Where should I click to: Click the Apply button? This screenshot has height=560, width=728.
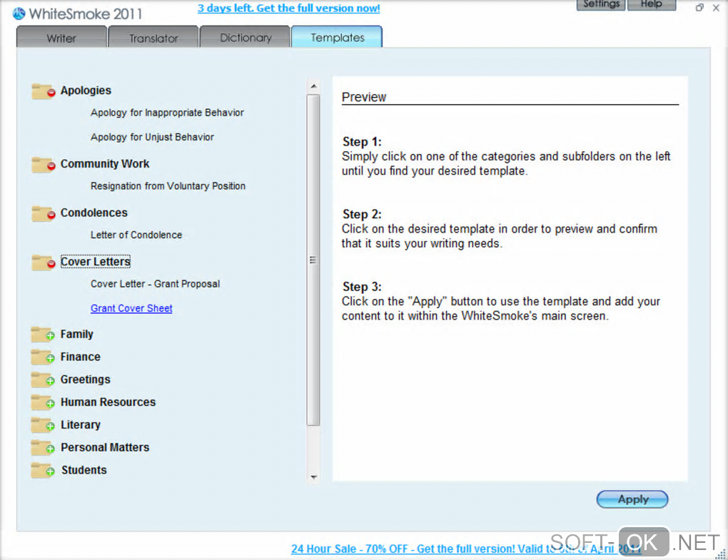(632, 499)
